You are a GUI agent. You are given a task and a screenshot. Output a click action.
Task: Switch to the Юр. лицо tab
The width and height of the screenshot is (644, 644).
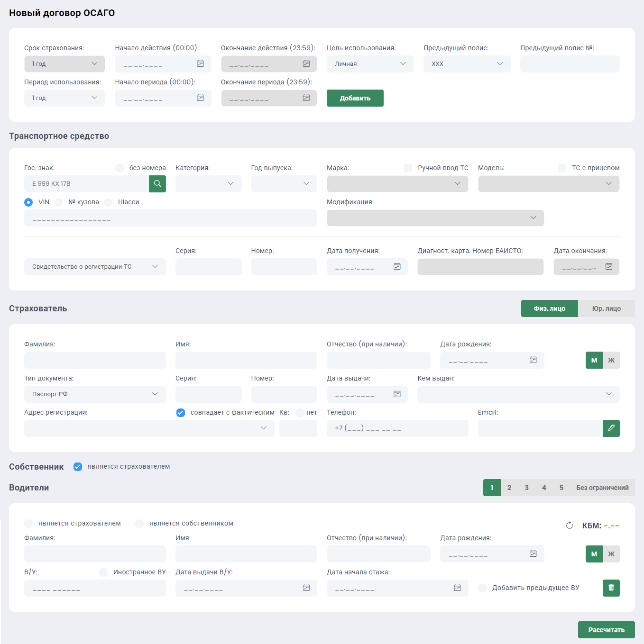click(x=606, y=308)
